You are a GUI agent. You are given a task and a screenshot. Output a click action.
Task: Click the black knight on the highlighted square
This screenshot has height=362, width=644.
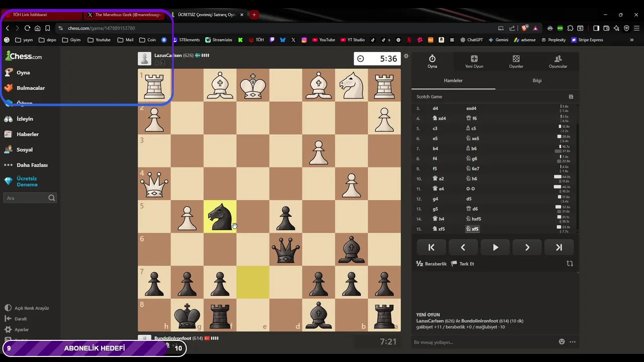[220, 217]
